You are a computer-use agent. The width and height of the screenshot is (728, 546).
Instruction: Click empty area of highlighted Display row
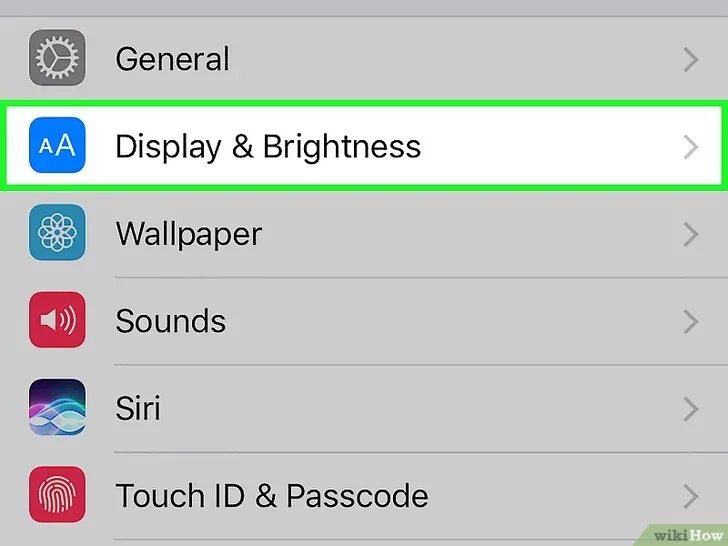click(548, 146)
